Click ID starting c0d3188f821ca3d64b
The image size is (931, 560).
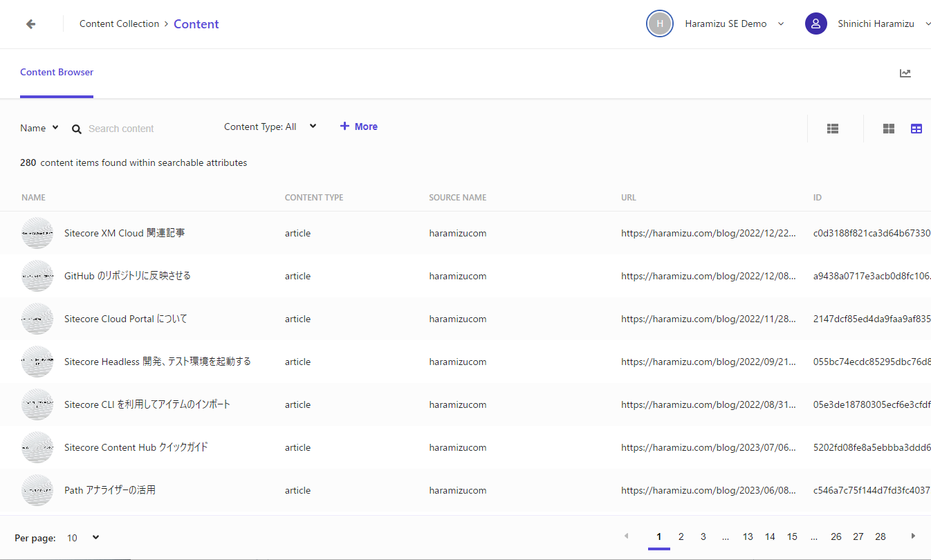tap(872, 233)
